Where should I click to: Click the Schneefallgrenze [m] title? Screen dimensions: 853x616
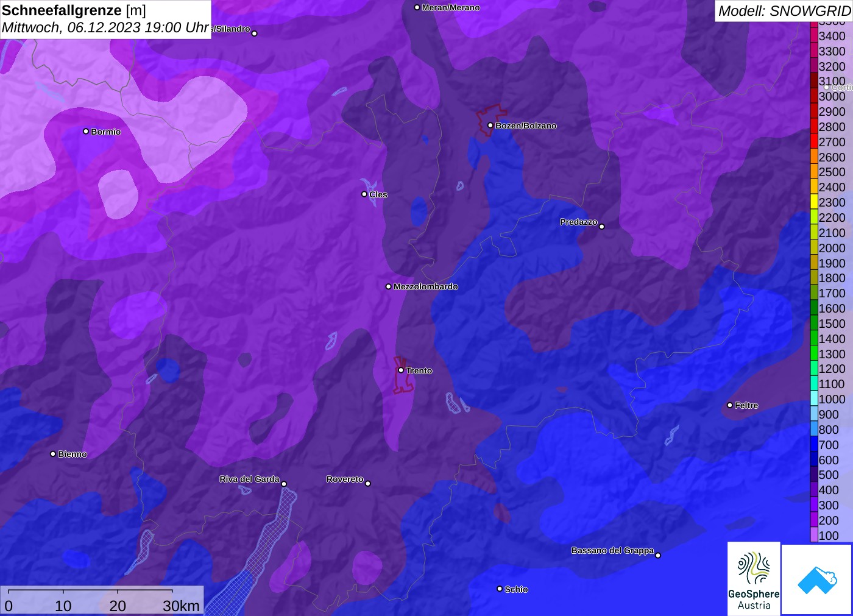[x=74, y=10]
